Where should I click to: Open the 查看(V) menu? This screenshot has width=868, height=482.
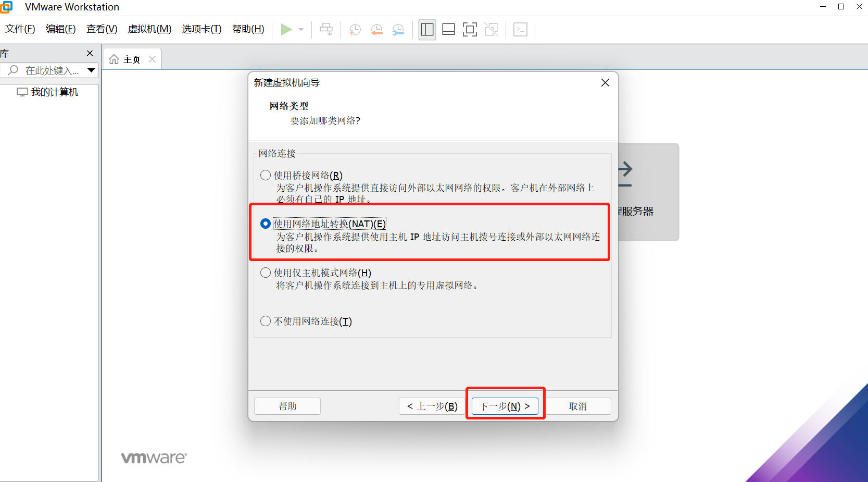point(102,29)
